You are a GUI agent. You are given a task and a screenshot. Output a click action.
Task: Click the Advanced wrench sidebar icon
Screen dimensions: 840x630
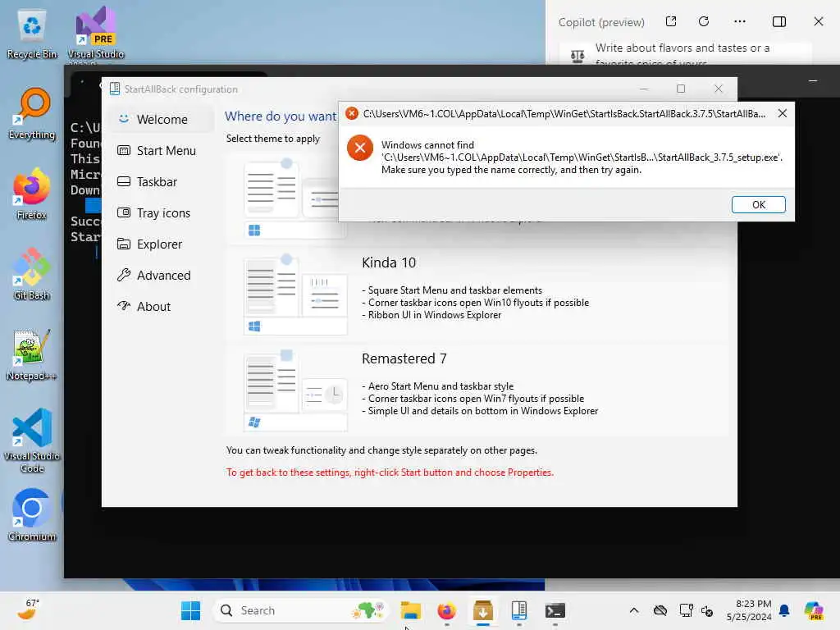[124, 275]
